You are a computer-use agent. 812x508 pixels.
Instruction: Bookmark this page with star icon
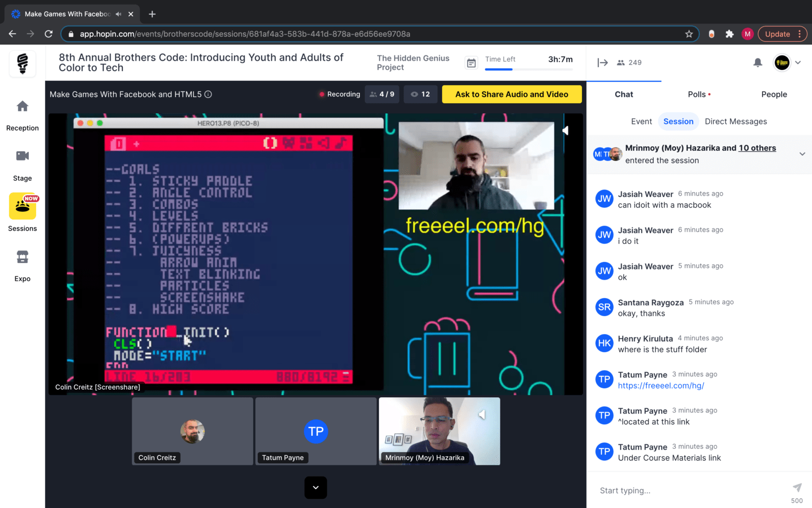tap(689, 34)
